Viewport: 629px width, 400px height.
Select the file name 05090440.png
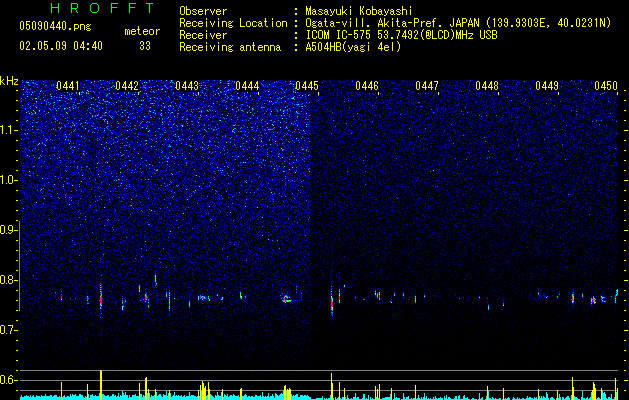click(x=55, y=27)
